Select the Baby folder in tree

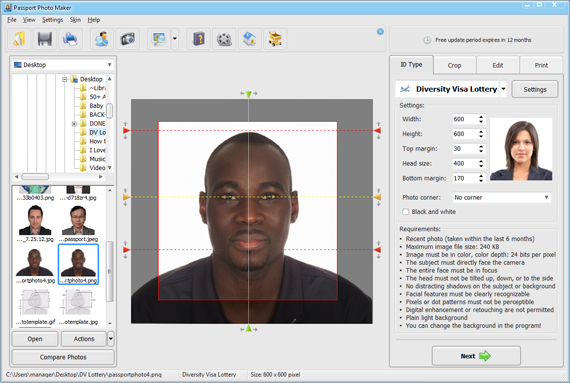click(92, 106)
